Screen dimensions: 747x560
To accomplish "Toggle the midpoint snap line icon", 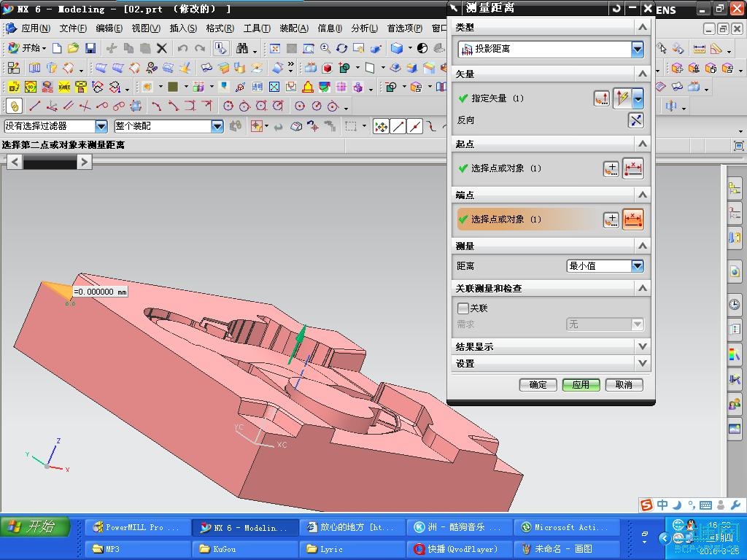I will 415,126.
